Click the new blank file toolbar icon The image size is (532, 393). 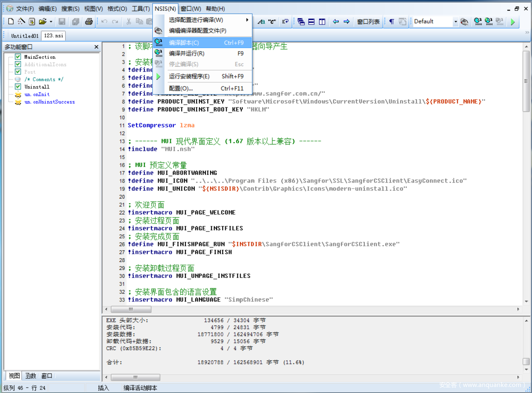11,21
